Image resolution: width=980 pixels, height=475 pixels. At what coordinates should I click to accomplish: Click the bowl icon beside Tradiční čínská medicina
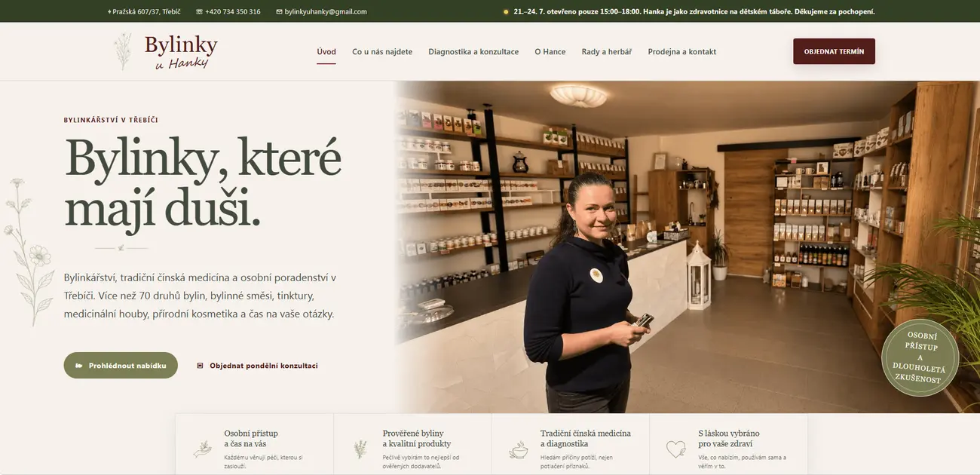coord(519,450)
